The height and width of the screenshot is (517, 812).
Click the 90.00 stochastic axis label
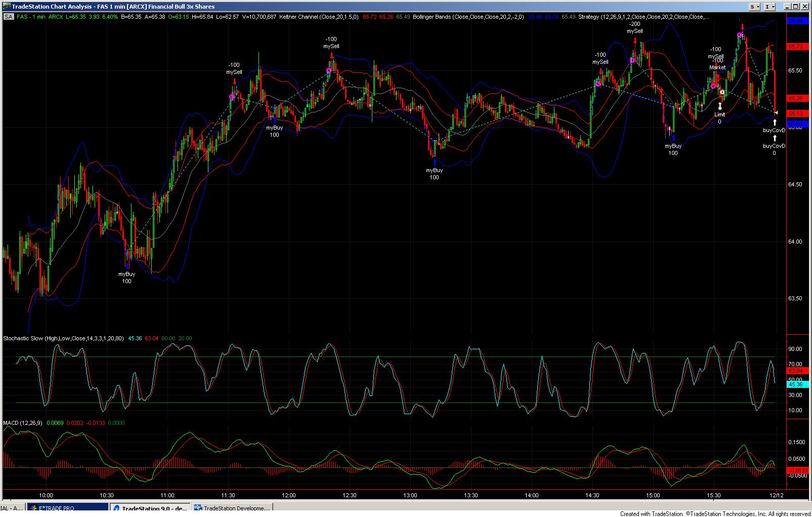(x=796, y=349)
